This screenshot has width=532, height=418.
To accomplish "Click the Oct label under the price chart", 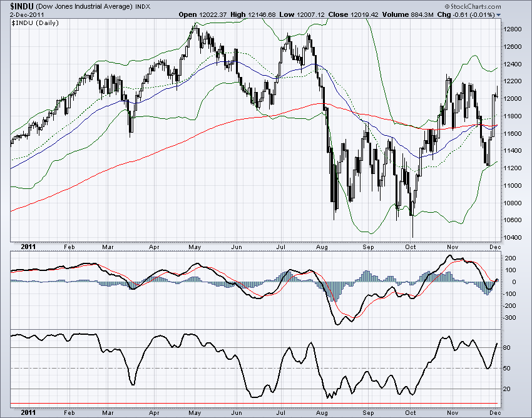I will [411, 247].
